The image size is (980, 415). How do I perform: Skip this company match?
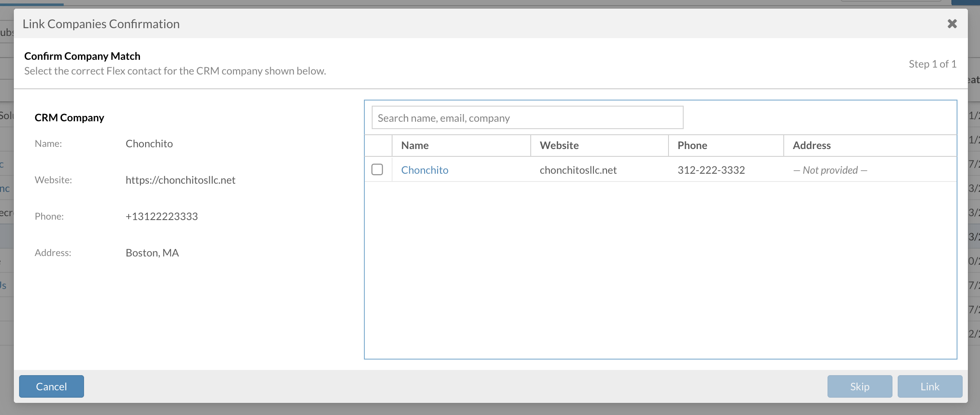(860, 386)
